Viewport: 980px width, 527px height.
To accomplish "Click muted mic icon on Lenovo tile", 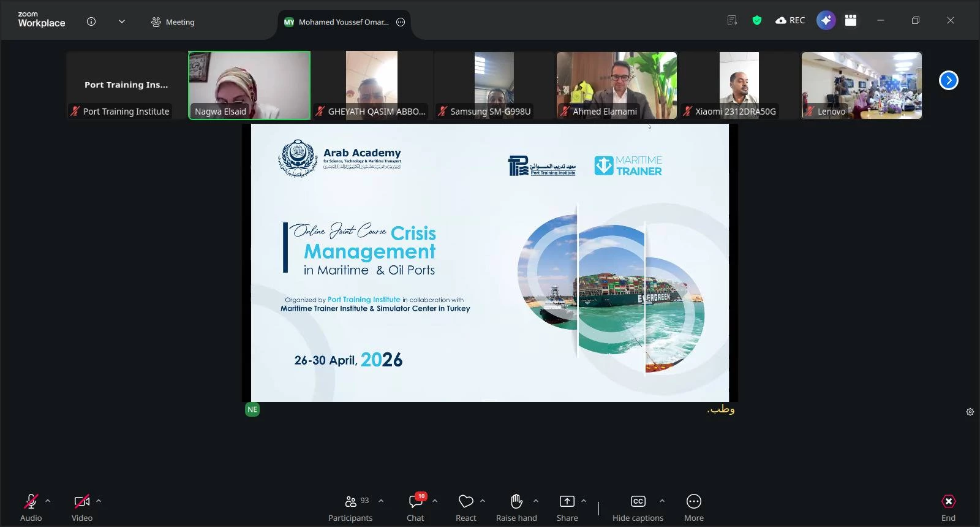I will coord(810,111).
